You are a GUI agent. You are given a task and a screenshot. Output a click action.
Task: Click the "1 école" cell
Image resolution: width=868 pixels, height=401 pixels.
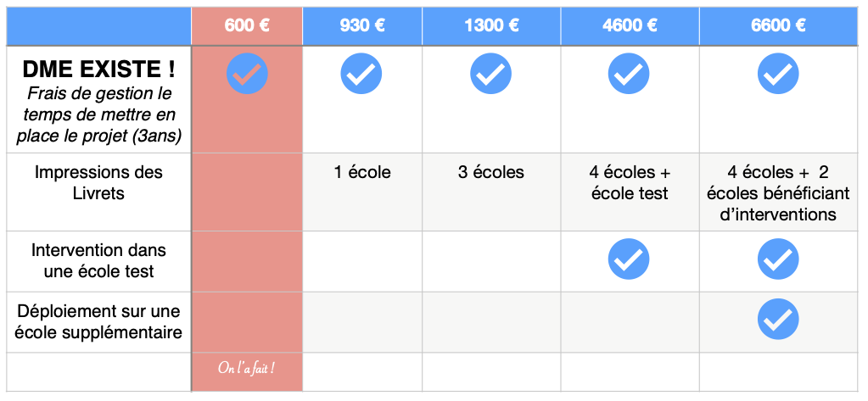pyautogui.click(x=362, y=192)
